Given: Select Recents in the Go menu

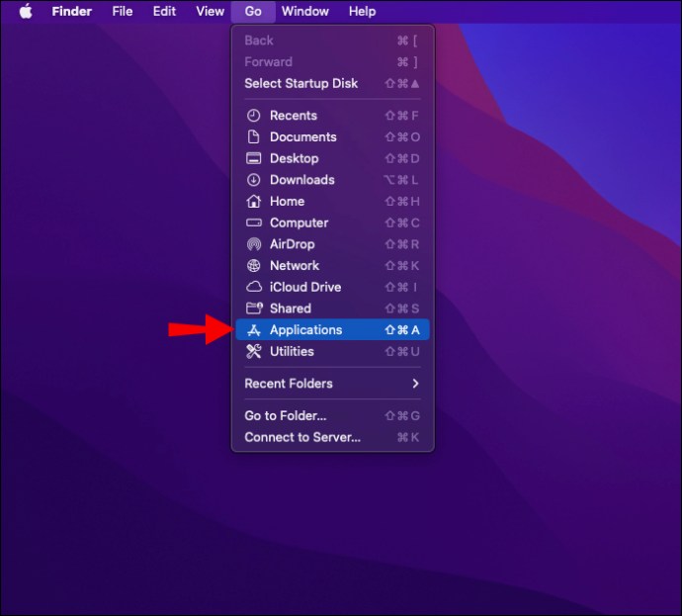Looking at the screenshot, I should (x=333, y=116).
